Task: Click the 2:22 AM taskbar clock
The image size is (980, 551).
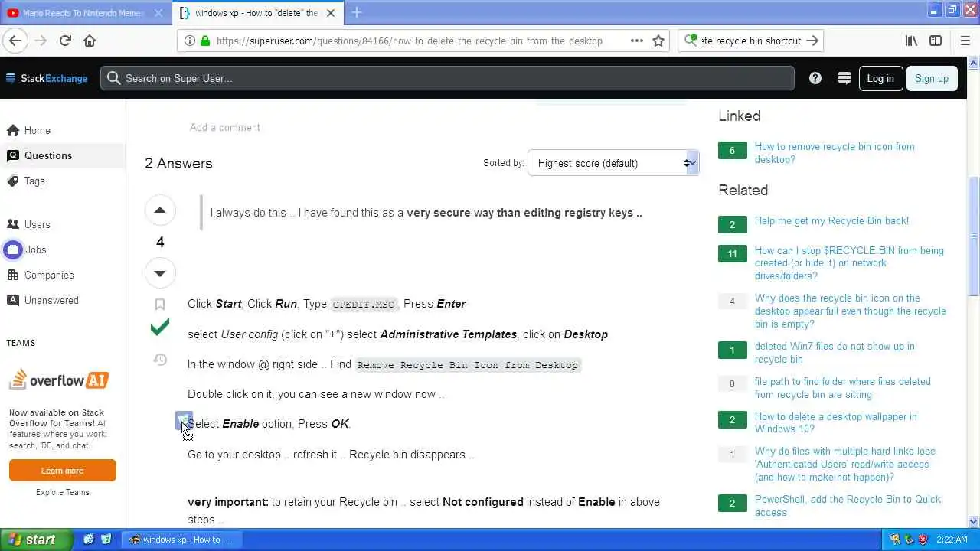Action: [951, 540]
